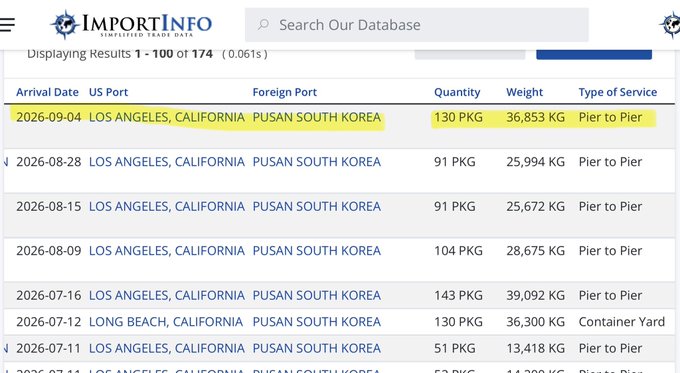Open Pusan South Korea link in 2026-07-16 row
Viewport: 680px width, 373px height.
click(x=317, y=295)
